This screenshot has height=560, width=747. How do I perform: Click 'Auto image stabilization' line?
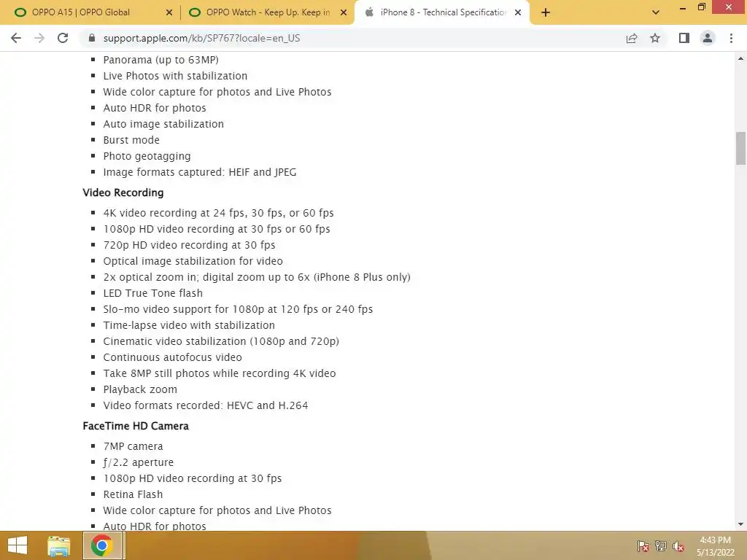click(163, 124)
